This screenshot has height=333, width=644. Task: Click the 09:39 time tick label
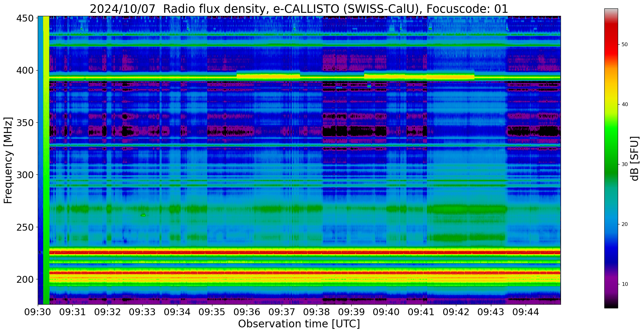pos(351,312)
